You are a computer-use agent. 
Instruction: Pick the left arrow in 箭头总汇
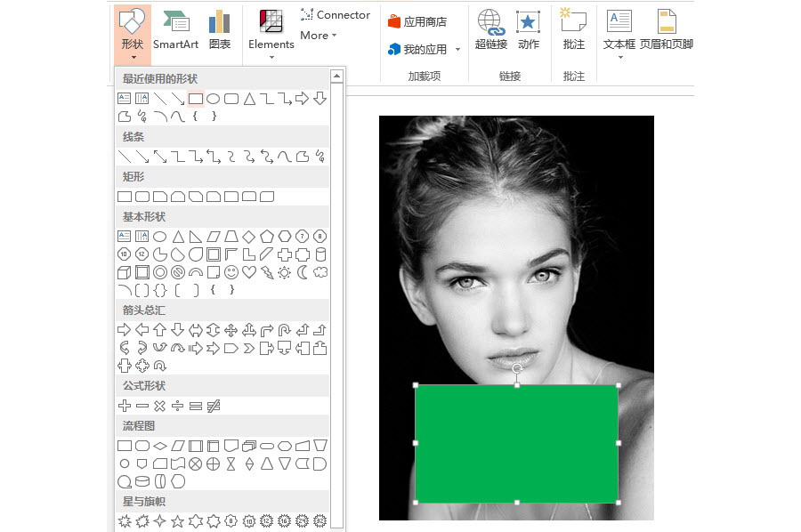coord(142,330)
